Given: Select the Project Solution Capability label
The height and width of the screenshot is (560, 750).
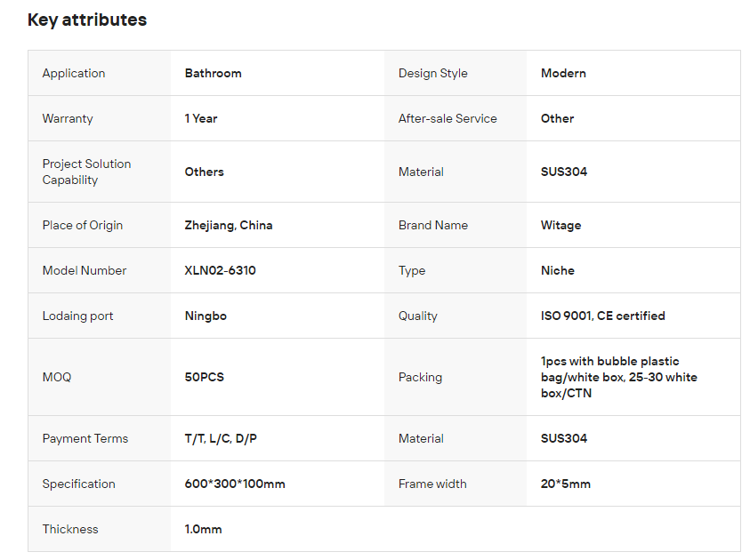Looking at the screenshot, I should 86,172.
